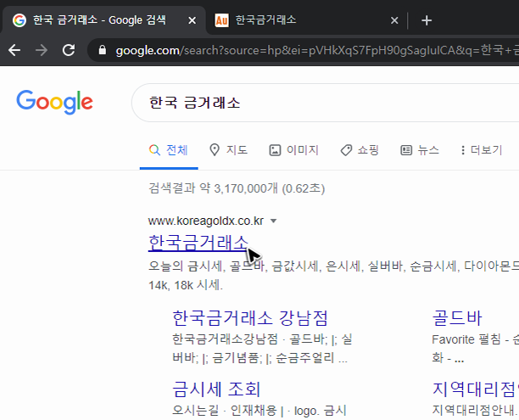The image size is (519, 420).
Task: Open the 한국금거래소 강남점 sitelink
Action: point(250,318)
